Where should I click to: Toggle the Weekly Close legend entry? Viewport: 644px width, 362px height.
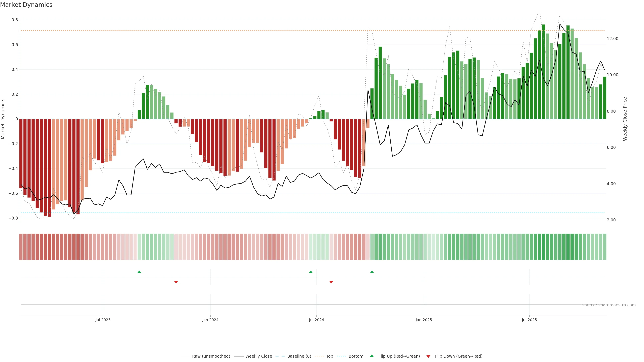tap(258, 356)
